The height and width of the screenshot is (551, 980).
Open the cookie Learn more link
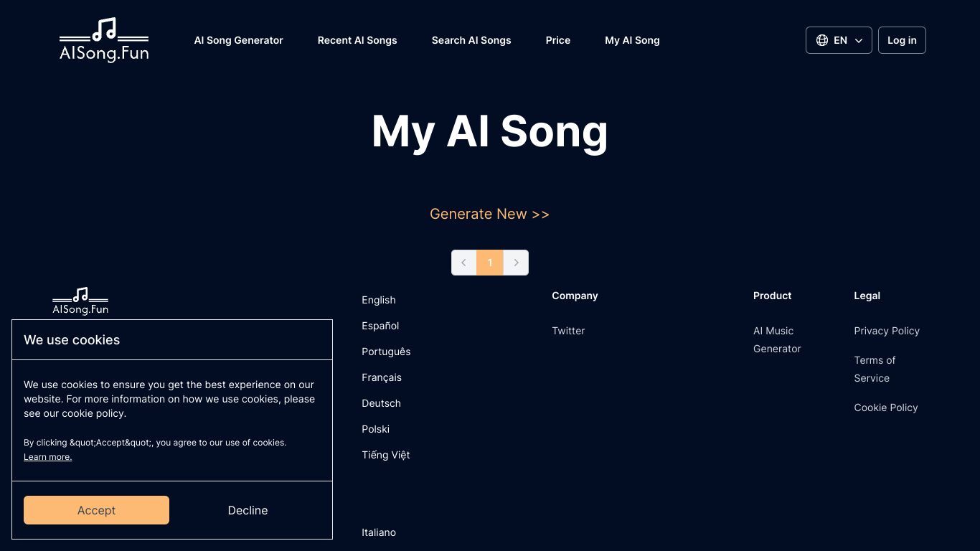[x=47, y=457]
